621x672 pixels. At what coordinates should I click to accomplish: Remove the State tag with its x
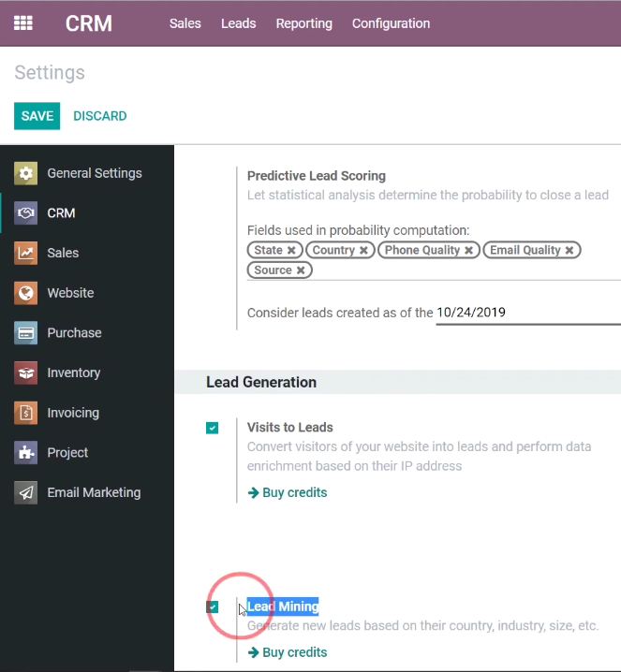(291, 250)
